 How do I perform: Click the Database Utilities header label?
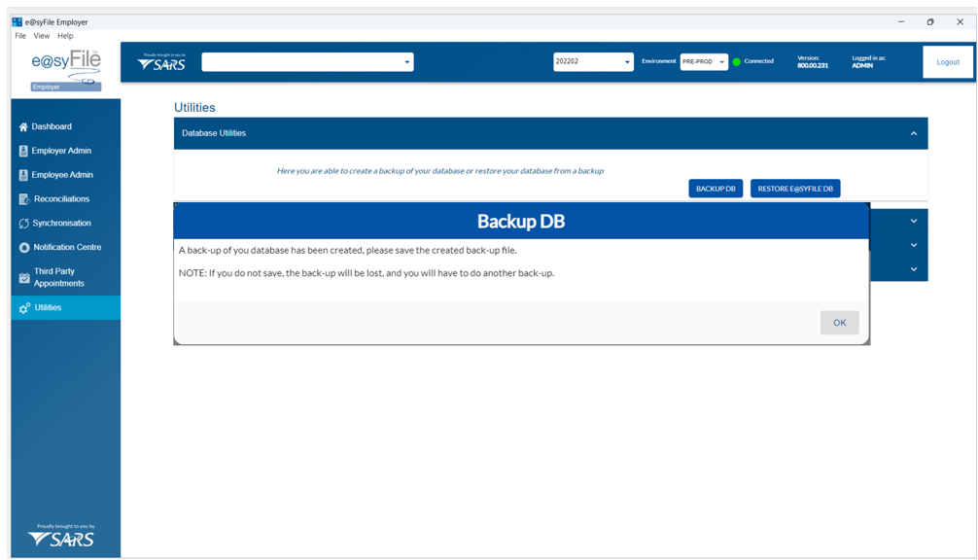(x=214, y=133)
